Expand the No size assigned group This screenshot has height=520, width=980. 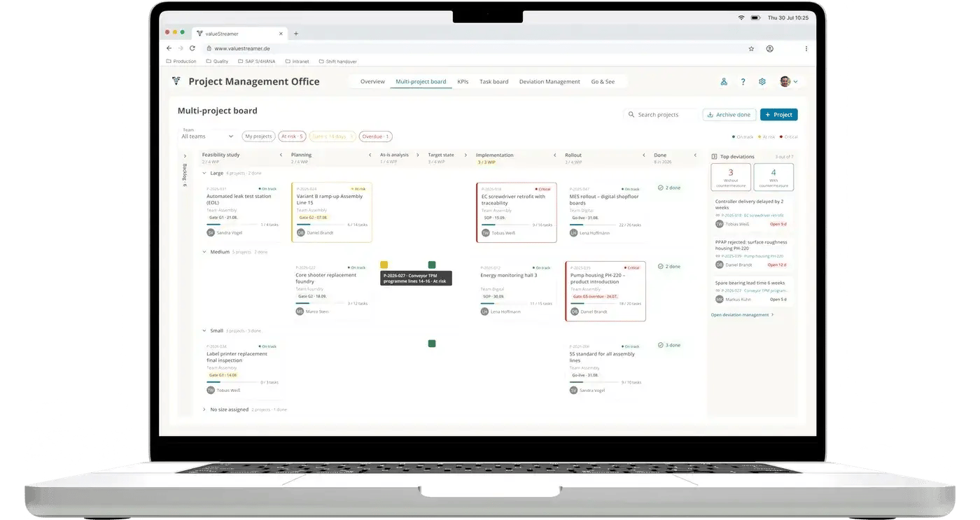pos(204,409)
